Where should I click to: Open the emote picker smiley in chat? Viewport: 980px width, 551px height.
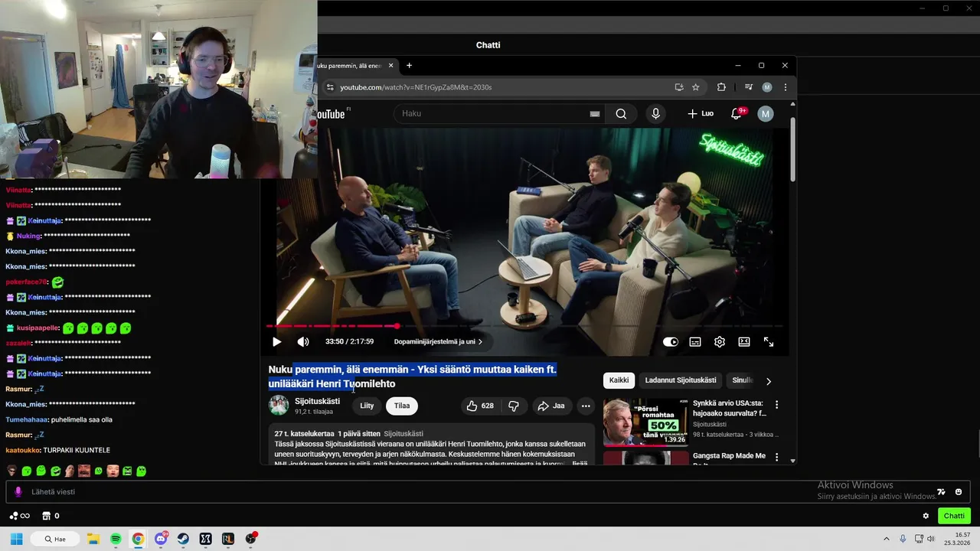point(959,492)
